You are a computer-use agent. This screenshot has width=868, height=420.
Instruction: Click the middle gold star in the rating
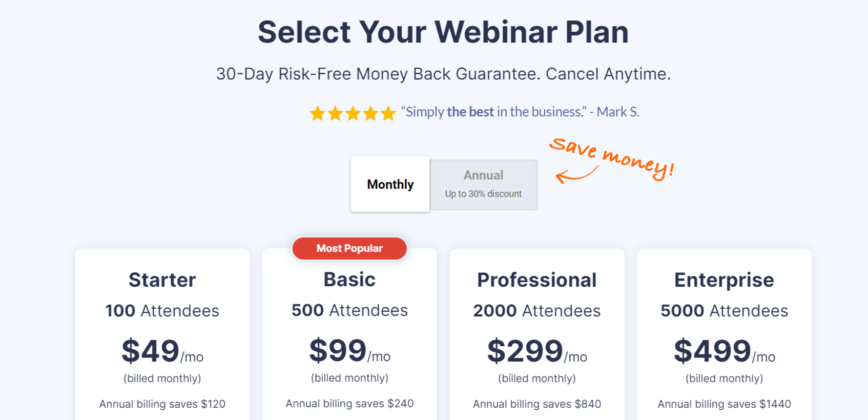tap(353, 113)
